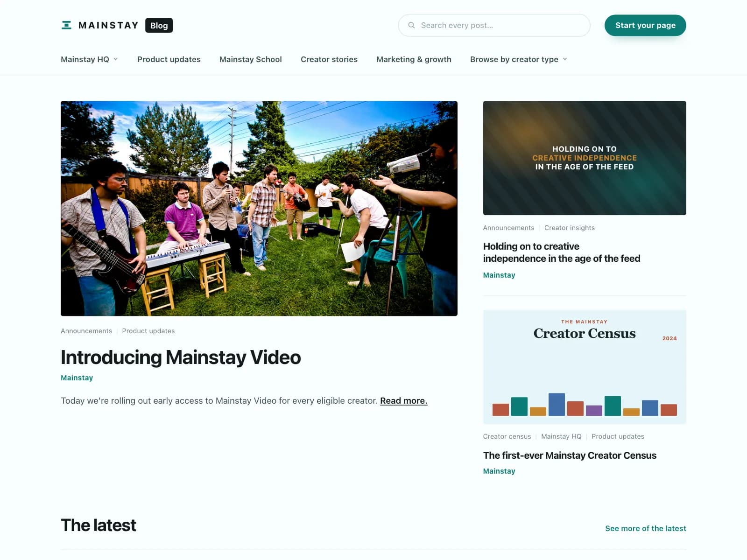Click the featured post summary text

[219, 401]
